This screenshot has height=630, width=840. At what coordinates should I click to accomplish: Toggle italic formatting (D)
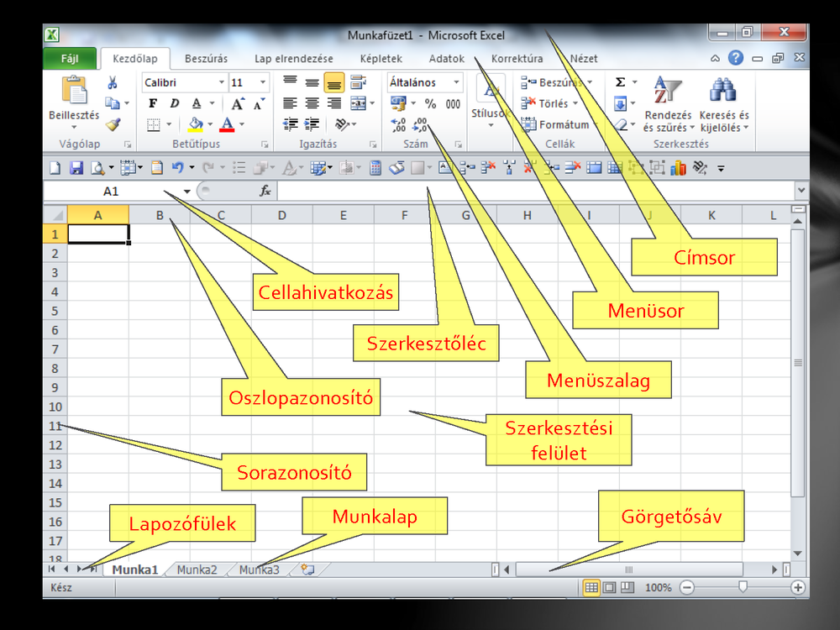175,103
